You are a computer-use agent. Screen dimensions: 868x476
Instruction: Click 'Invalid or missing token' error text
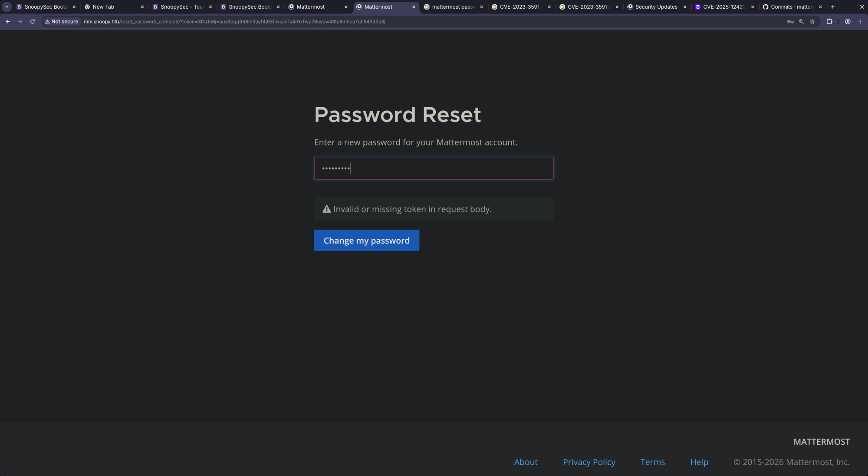tap(412, 209)
